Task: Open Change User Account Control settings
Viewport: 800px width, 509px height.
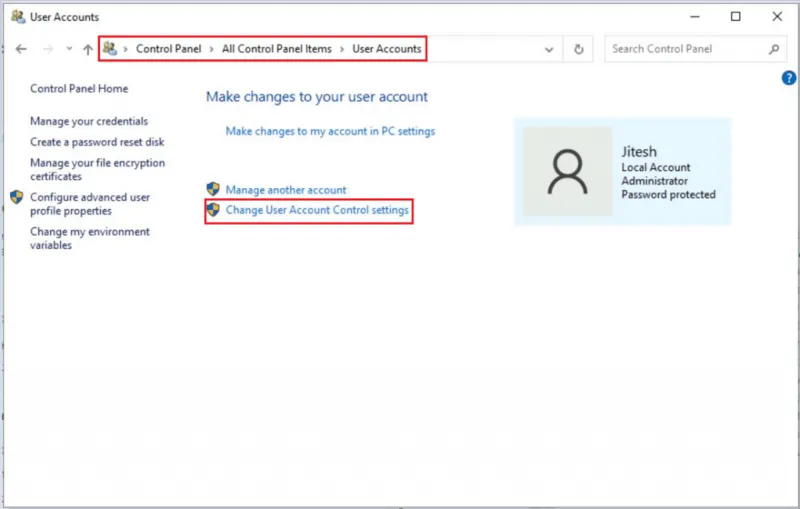Action: click(317, 210)
